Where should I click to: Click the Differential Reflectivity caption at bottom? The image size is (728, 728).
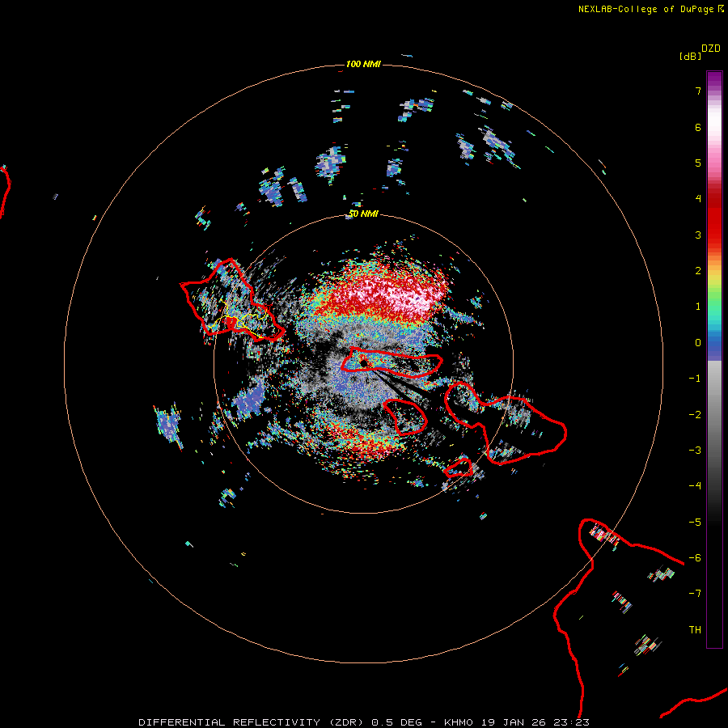(x=364, y=722)
